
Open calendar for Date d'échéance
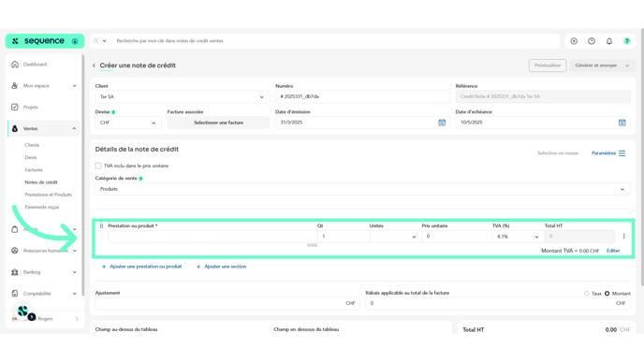[622, 123]
